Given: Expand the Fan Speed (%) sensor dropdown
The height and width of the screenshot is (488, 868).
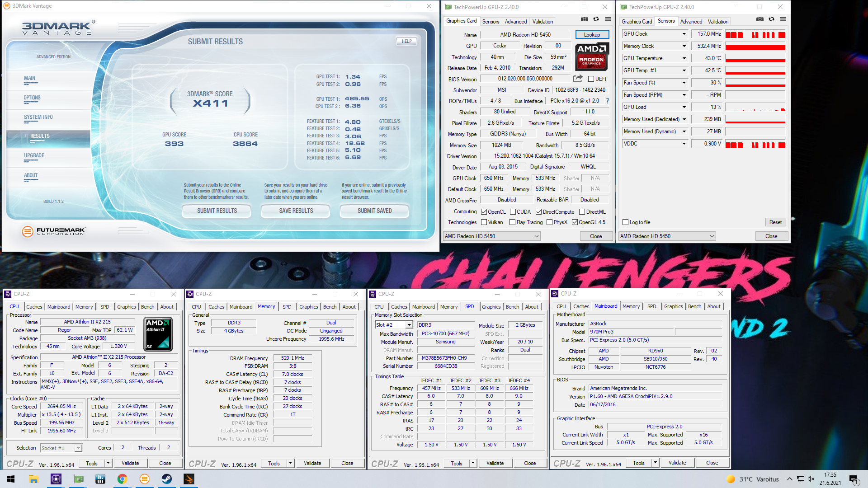Looking at the screenshot, I should (684, 83).
